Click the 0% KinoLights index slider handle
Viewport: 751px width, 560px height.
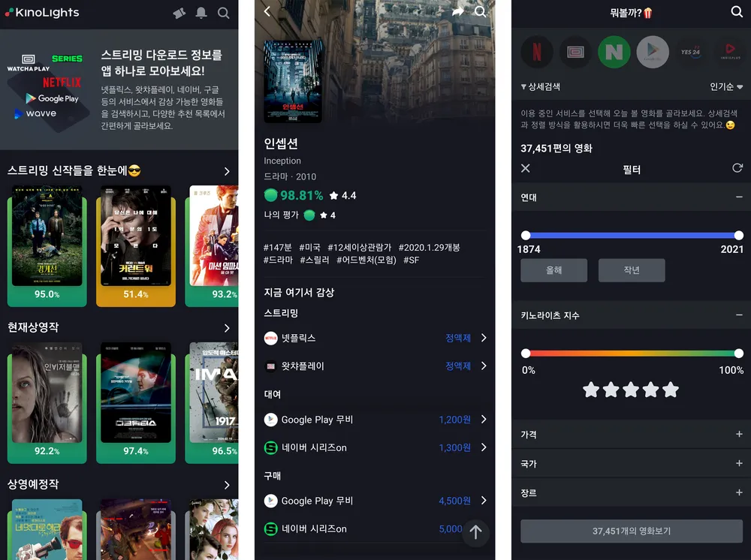[x=526, y=354]
